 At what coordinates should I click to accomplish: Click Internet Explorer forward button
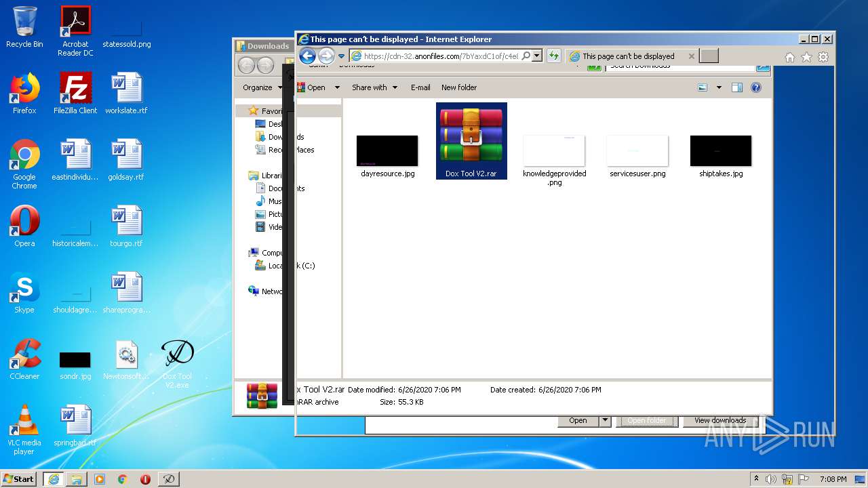click(x=326, y=56)
